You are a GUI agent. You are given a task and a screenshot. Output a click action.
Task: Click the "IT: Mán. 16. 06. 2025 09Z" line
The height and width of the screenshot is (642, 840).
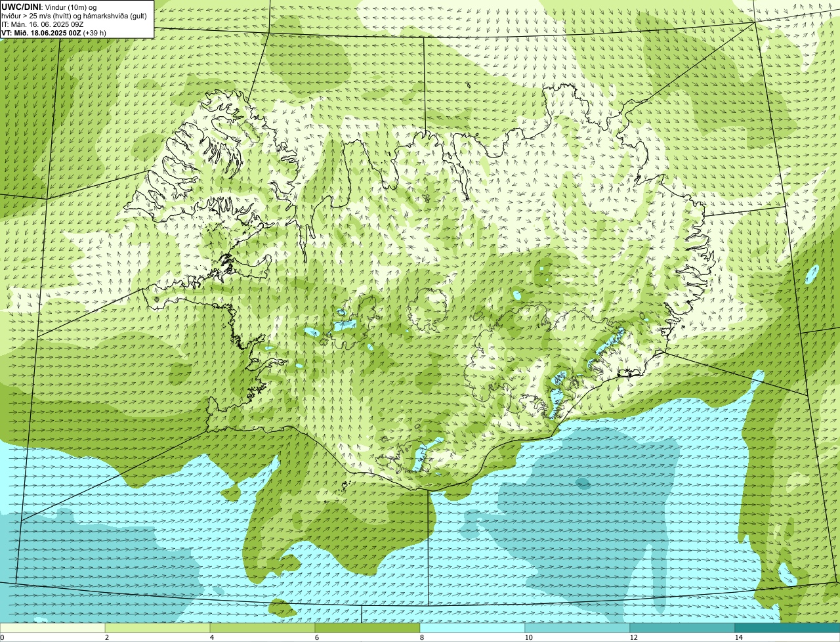43,24
